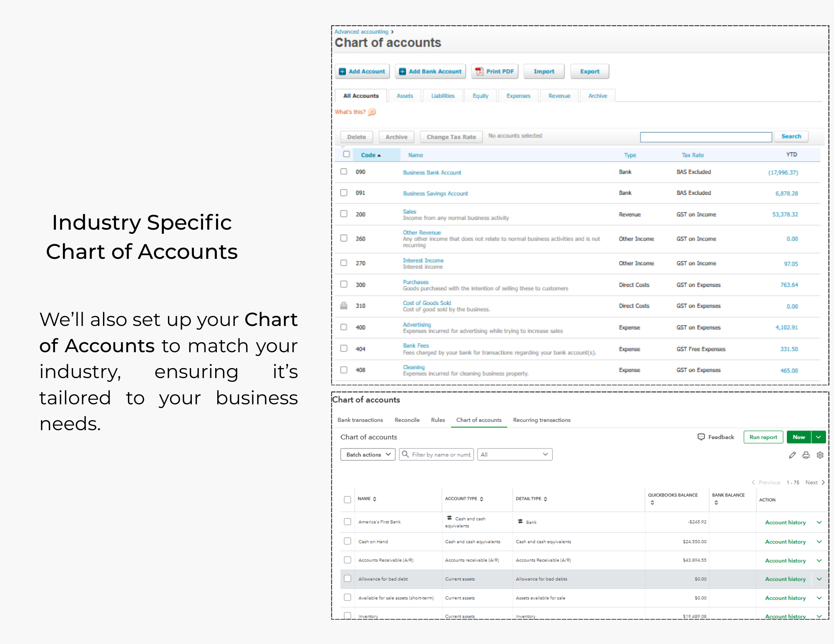Open the Reconcile tab
The image size is (834, 644).
click(407, 420)
